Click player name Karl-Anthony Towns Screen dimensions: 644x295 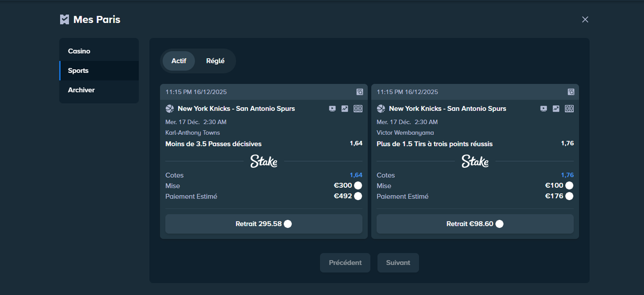coord(193,132)
